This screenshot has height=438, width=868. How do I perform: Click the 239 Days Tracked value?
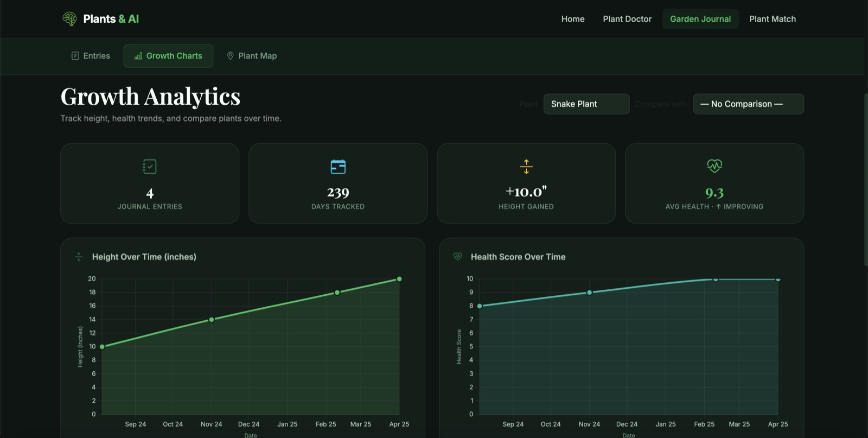[x=338, y=193]
